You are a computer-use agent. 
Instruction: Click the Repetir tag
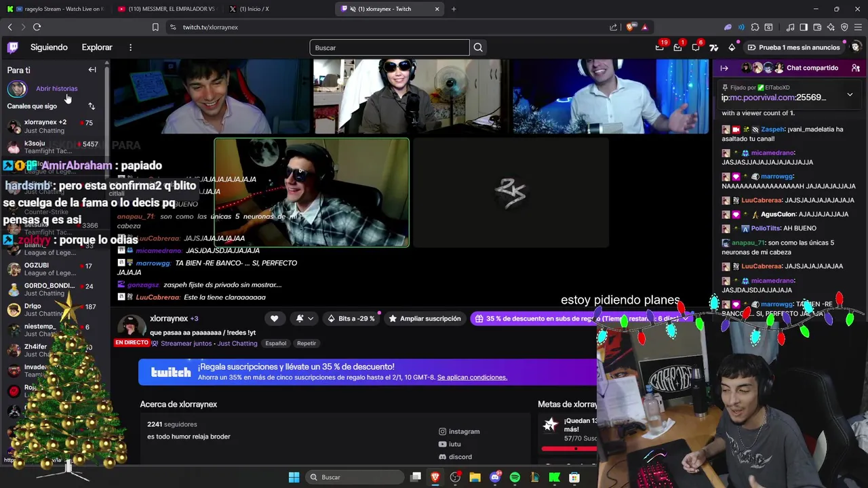[x=307, y=344]
